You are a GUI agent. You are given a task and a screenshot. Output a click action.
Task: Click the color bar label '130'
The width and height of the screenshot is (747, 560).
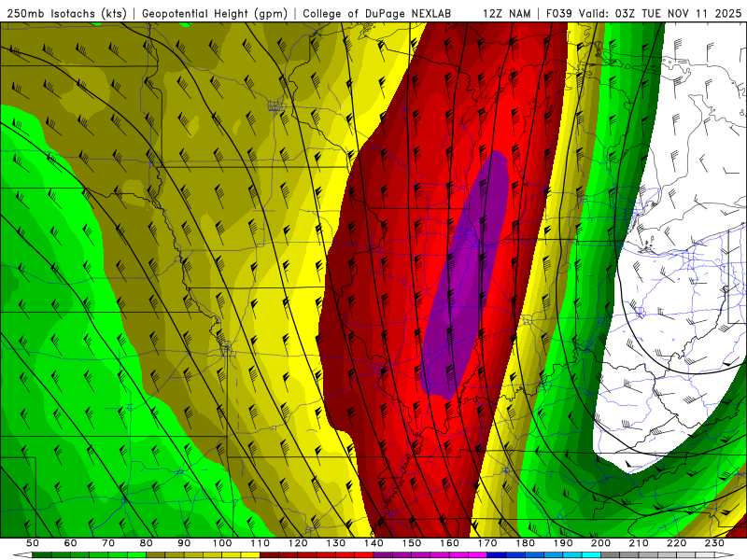tap(336, 543)
